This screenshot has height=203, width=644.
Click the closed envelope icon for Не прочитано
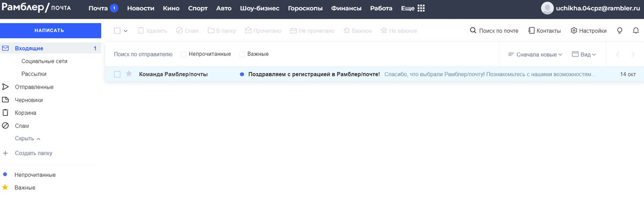coord(293,31)
